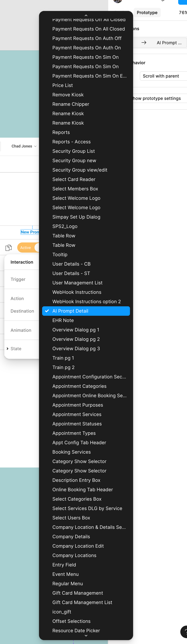Select AI Prompt Detail destination
Screen dimensions: 187x644
(x=86, y=311)
